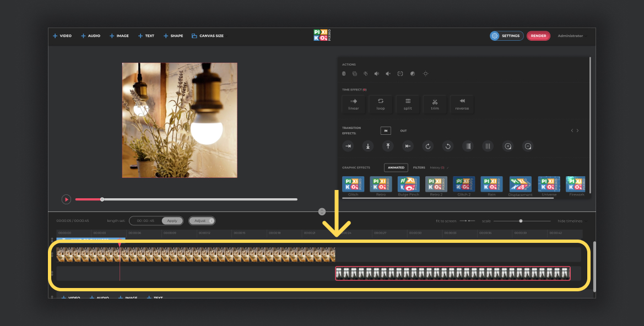Select the lamp video clip on the timeline
Viewport: 644px width, 326px height.
click(x=196, y=254)
